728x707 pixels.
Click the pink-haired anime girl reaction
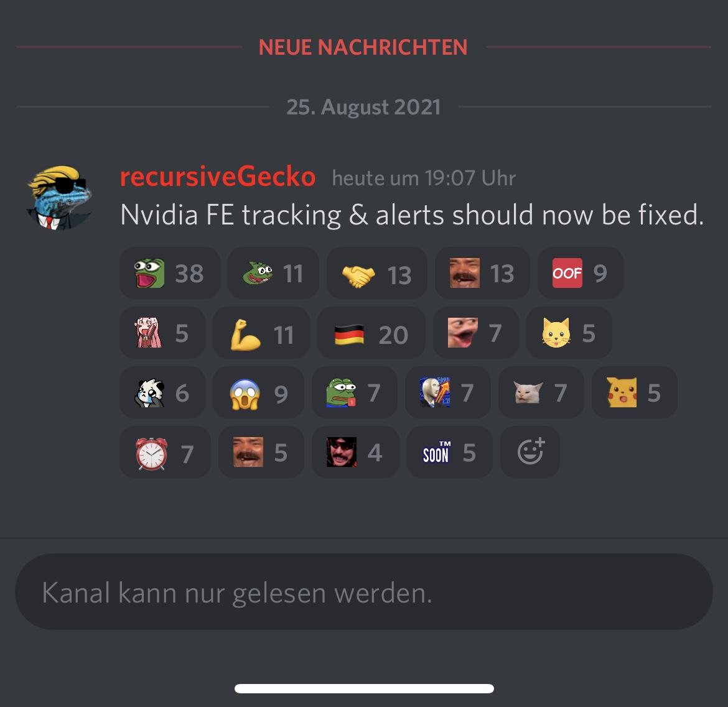click(x=162, y=333)
